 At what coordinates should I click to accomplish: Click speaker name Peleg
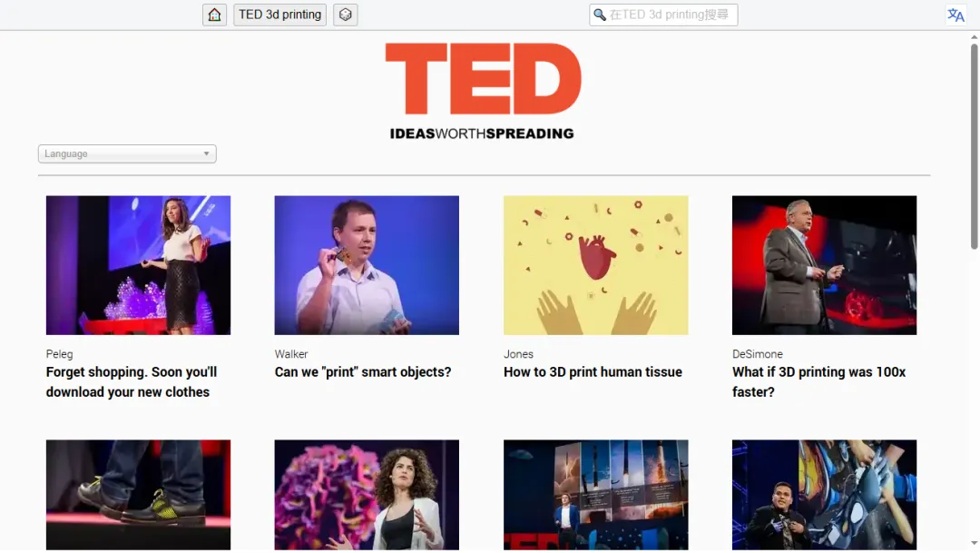click(59, 354)
